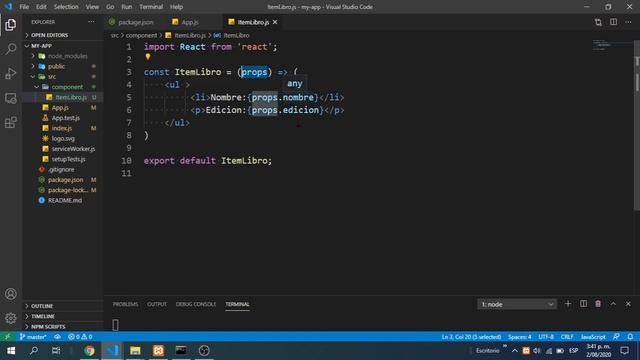The width and height of the screenshot is (640, 360).
Task: Open the Extensions view
Action: (11, 122)
